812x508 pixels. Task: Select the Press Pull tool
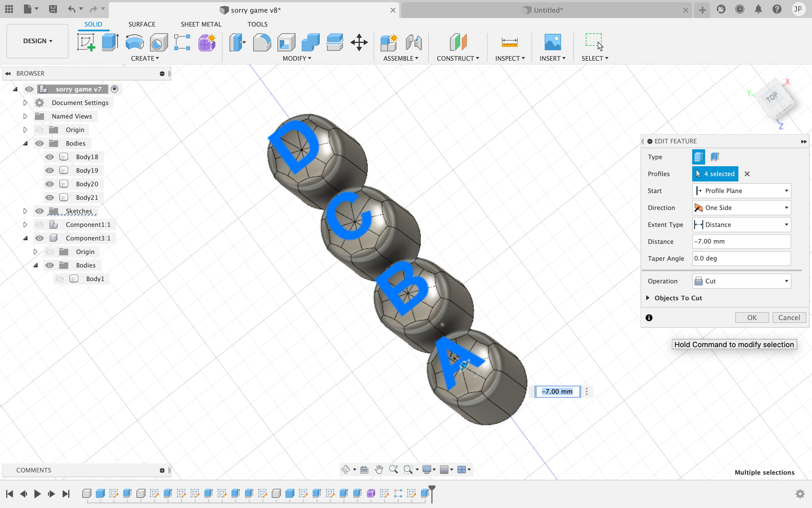[237, 42]
